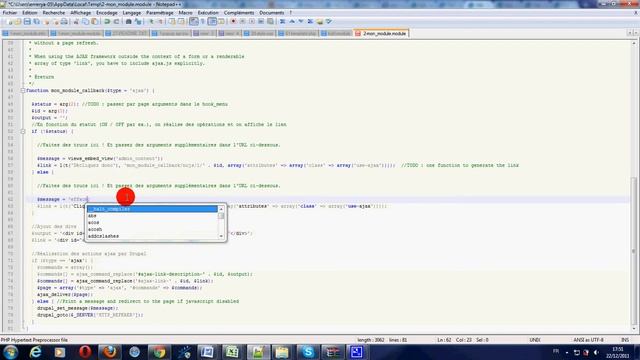Open the Affichage menu
640x360 pixels.
(80, 13)
